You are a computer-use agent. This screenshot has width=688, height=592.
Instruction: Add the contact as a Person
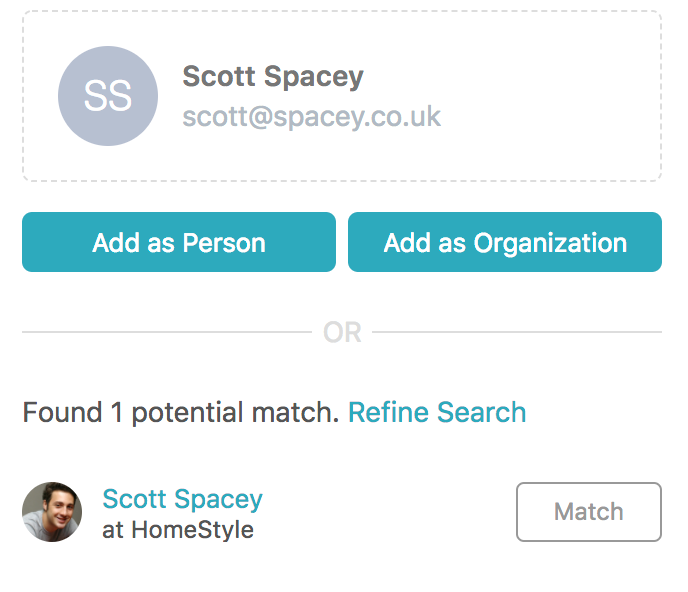coord(179,242)
